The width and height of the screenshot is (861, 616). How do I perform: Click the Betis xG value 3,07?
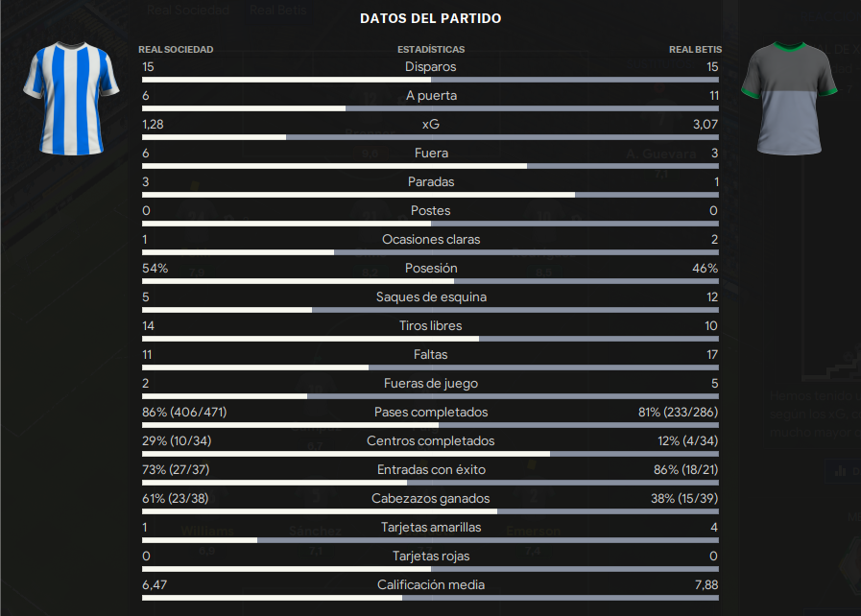(706, 125)
